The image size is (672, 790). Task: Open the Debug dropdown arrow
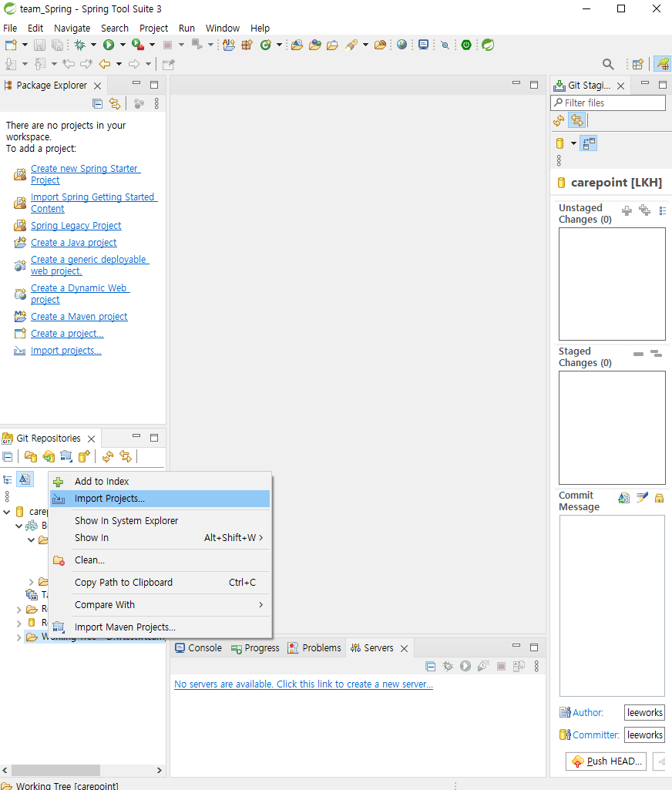[93, 45]
